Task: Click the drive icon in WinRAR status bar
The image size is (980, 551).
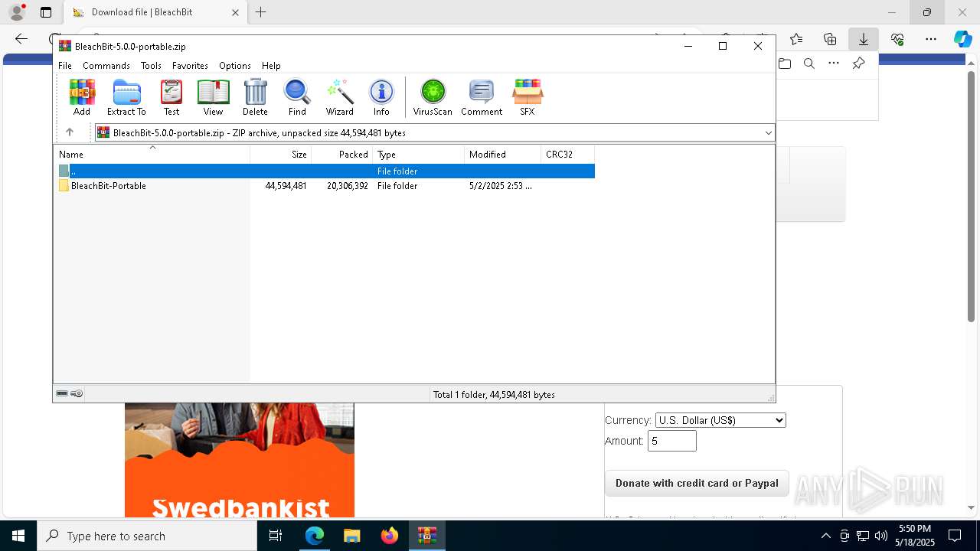Action: click(62, 393)
